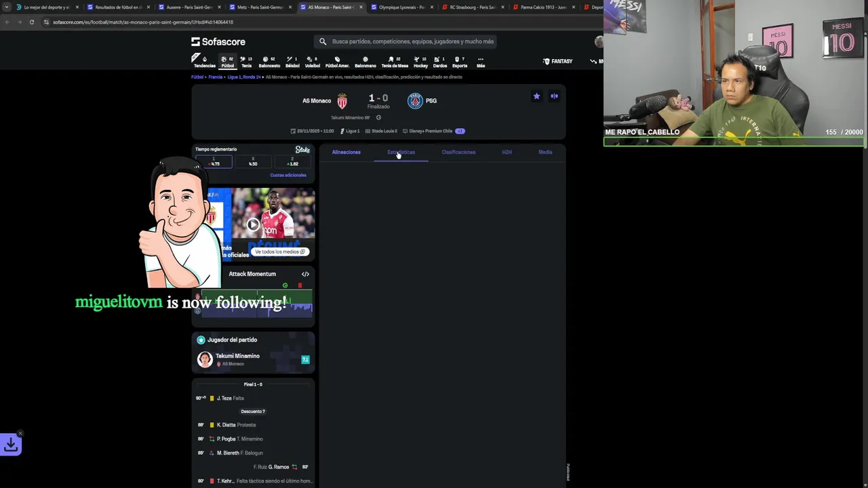Open the browser tab search dropdown
Viewport: 868px width, 488px height.
pos(7,7)
